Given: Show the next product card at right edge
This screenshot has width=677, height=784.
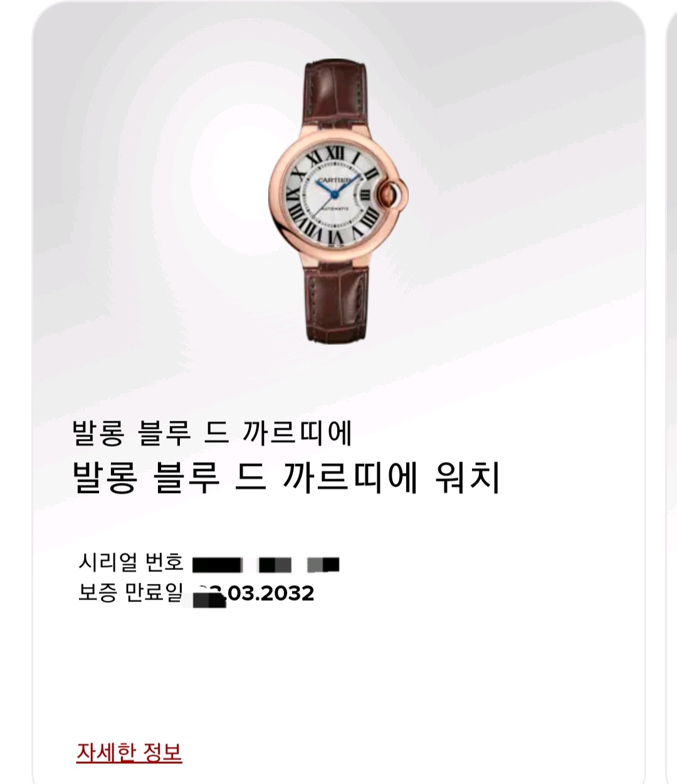Looking at the screenshot, I should [671, 392].
